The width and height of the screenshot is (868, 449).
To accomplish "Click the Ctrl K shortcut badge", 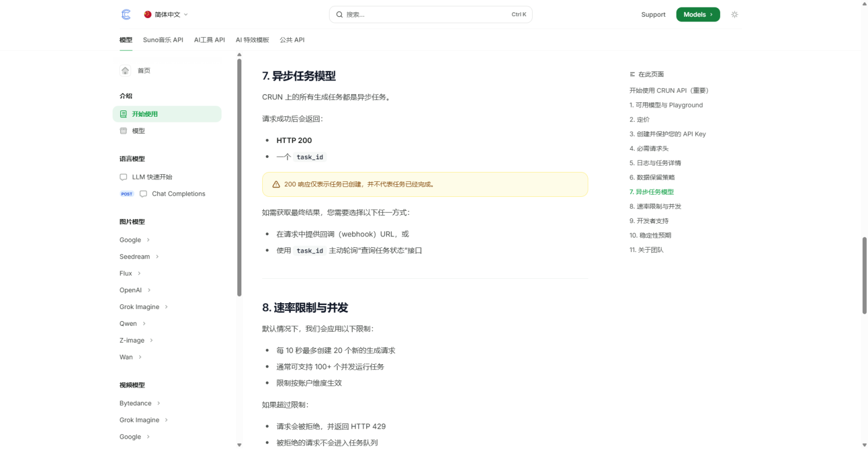I will 519,15.
